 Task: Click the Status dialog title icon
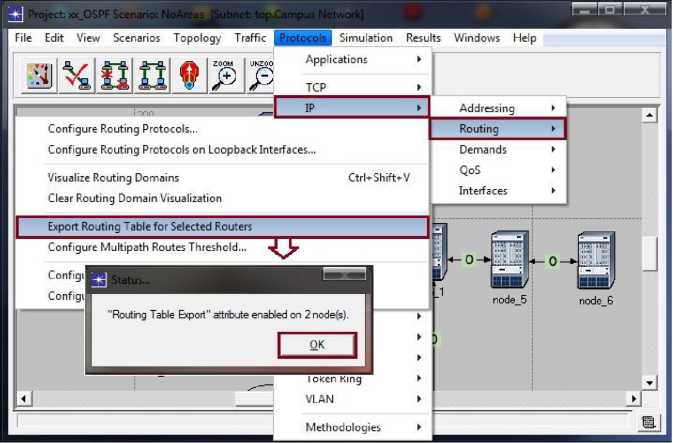point(98,280)
